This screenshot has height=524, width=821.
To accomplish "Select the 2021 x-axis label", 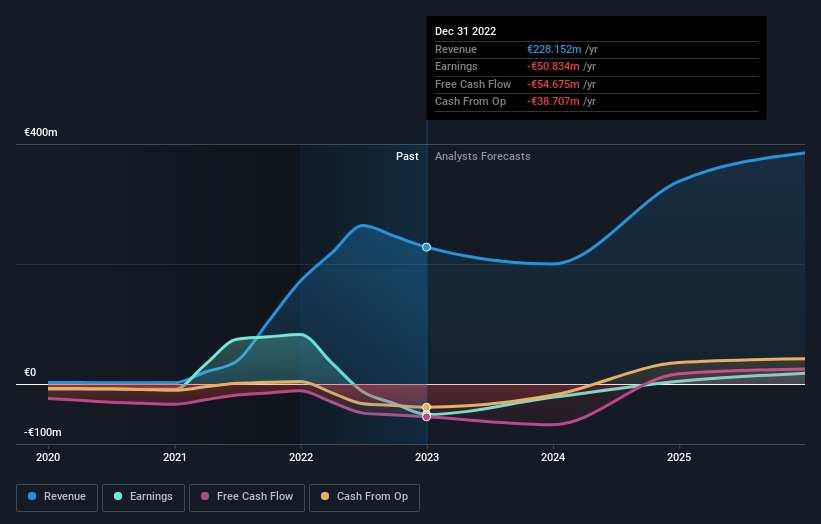I will [x=174, y=458].
